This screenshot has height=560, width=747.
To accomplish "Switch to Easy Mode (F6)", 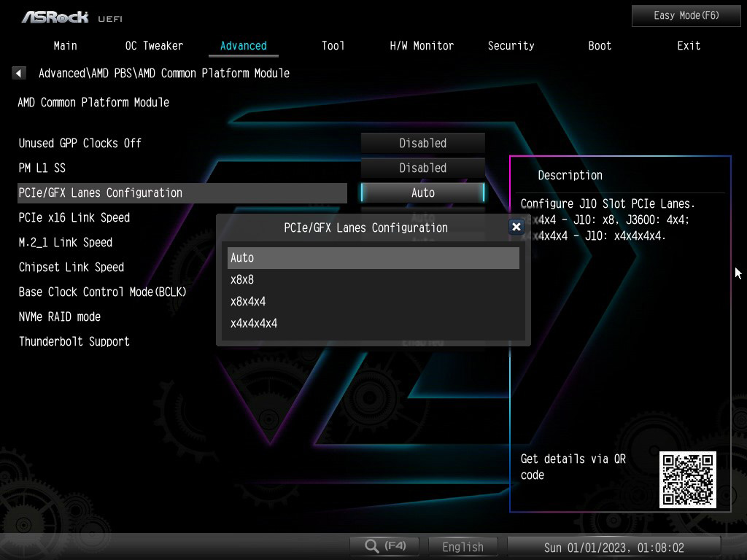I will click(686, 16).
